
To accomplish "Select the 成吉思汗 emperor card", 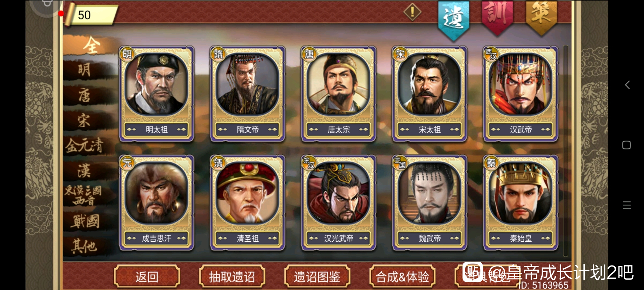I will pyautogui.click(x=156, y=203).
